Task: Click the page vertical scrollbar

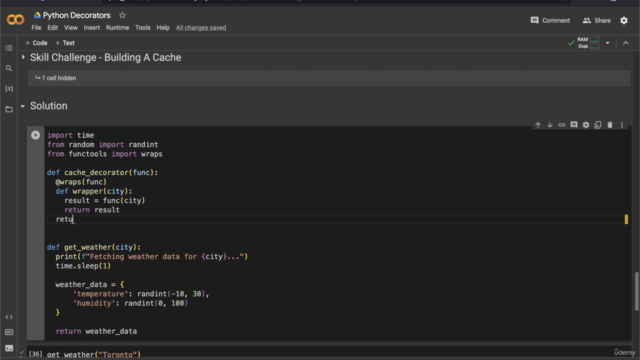Action: coord(636,291)
